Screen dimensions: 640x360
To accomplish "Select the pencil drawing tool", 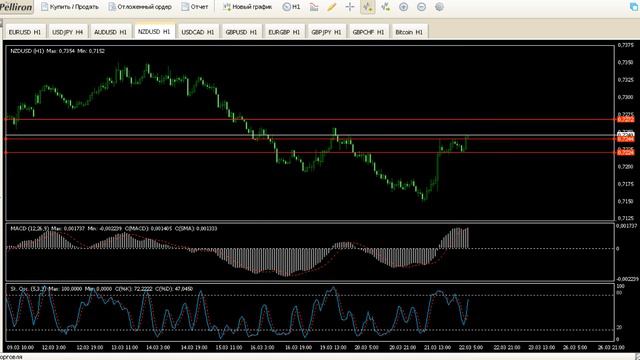I will pos(332,7).
